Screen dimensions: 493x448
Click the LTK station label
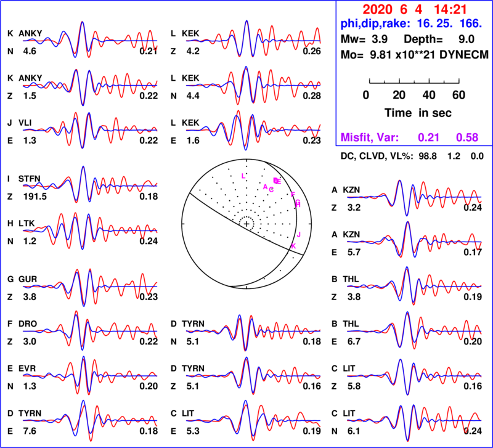(26, 223)
